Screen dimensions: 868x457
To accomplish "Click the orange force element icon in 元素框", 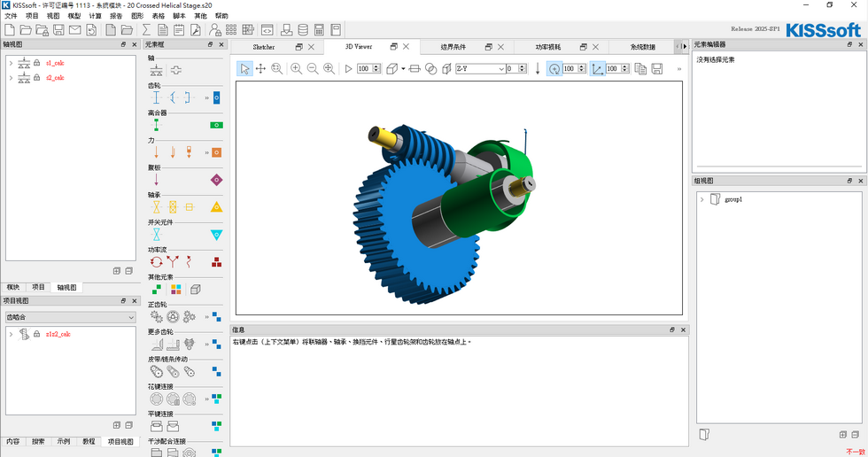I will click(216, 152).
